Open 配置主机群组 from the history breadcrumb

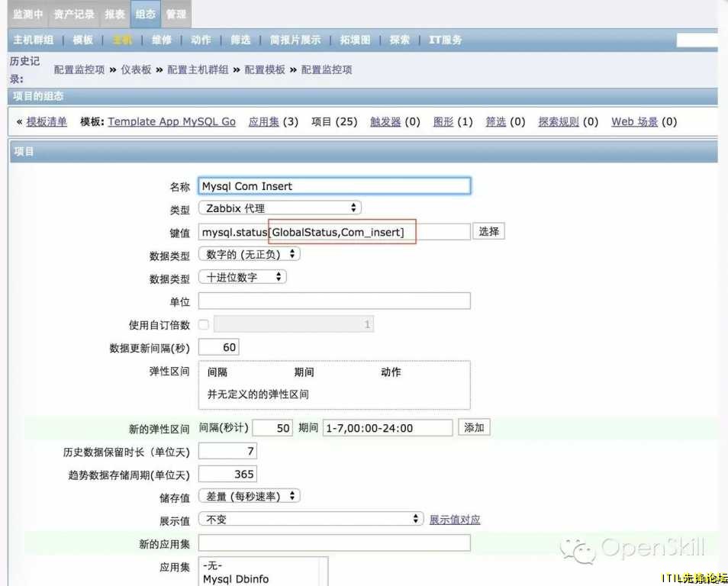click(198, 69)
